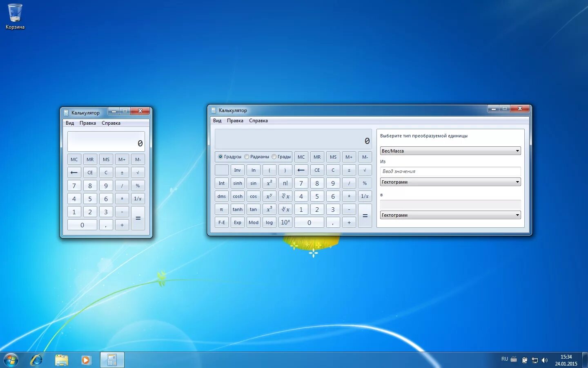Click the dms button

tap(221, 196)
